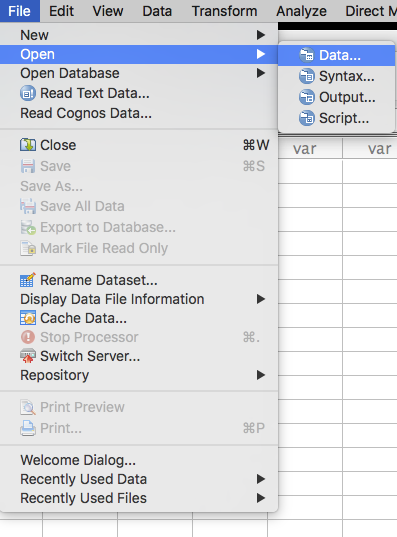This screenshot has height=537, width=397.
Task: Click the Script... file icon
Action: click(307, 118)
